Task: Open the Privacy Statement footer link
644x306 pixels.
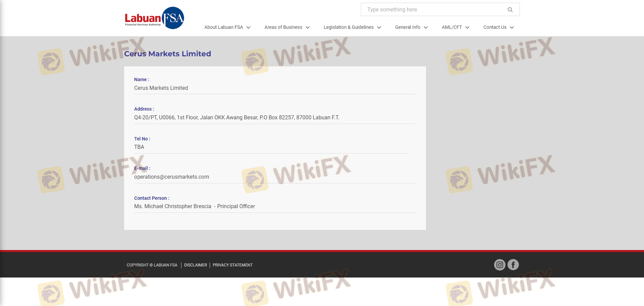Action: coord(232,265)
